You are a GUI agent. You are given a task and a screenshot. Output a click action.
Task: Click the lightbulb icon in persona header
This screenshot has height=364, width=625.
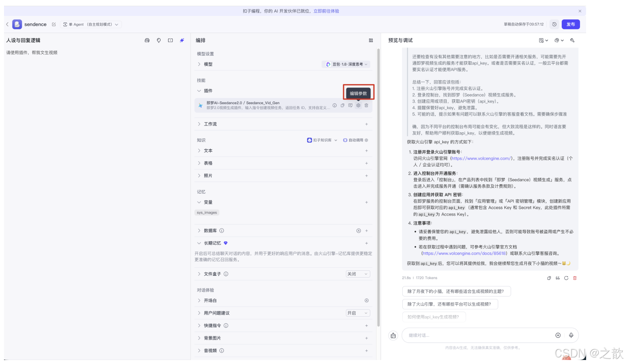tap(159, 40)
